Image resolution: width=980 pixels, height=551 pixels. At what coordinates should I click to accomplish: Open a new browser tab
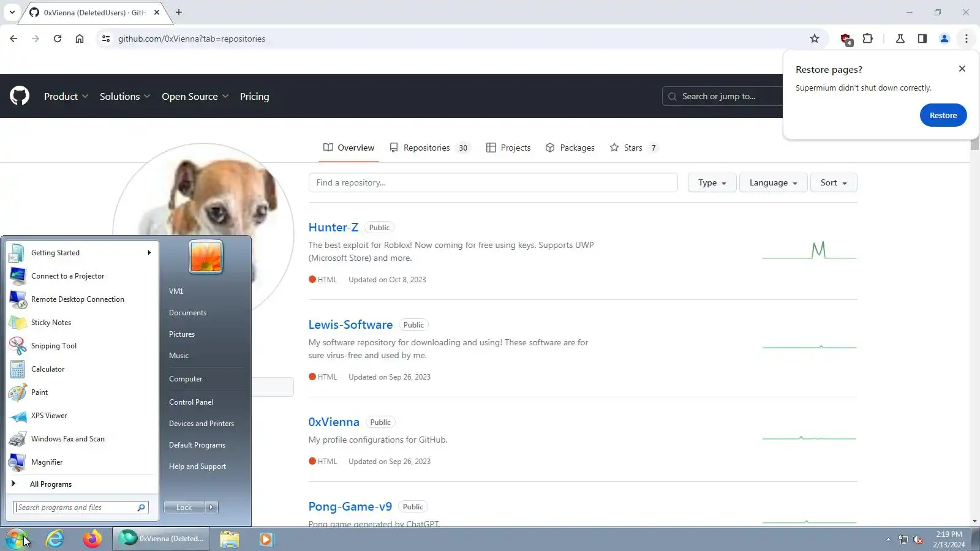click(179, 12)
